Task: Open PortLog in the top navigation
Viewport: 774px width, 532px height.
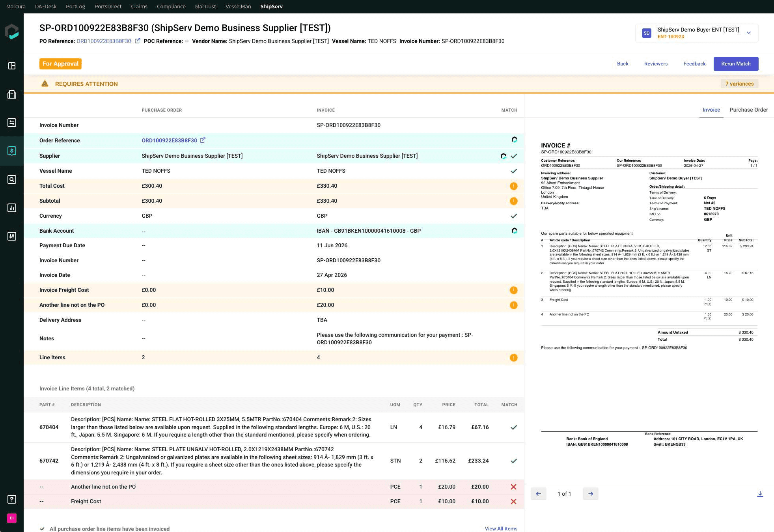Action: [75, 7]
